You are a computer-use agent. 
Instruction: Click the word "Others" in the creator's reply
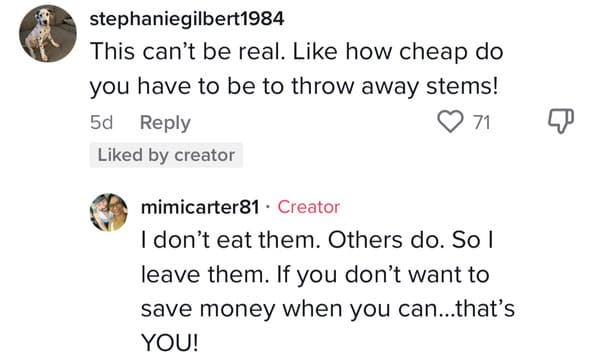(365, 240)
